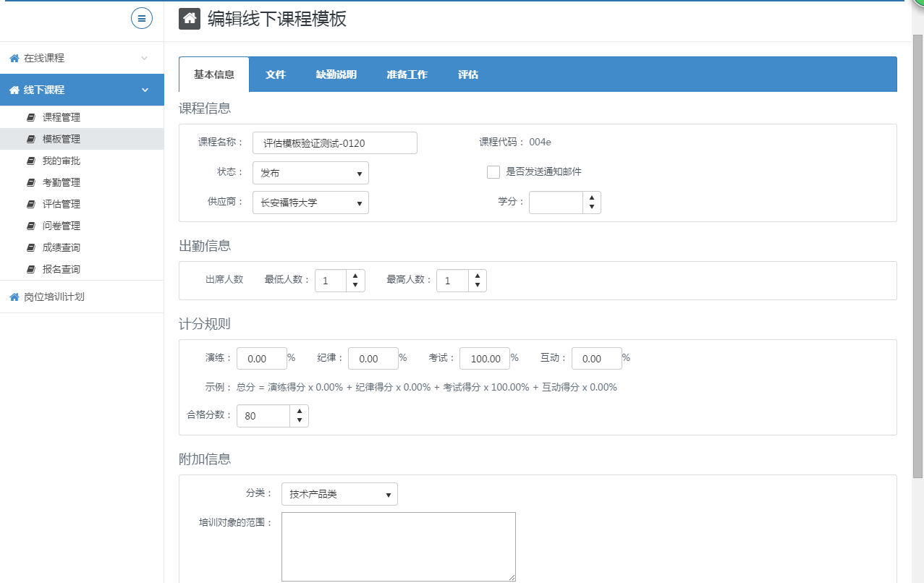
Task: Click the vertical page scrollbar thumb
Action: 917,253
